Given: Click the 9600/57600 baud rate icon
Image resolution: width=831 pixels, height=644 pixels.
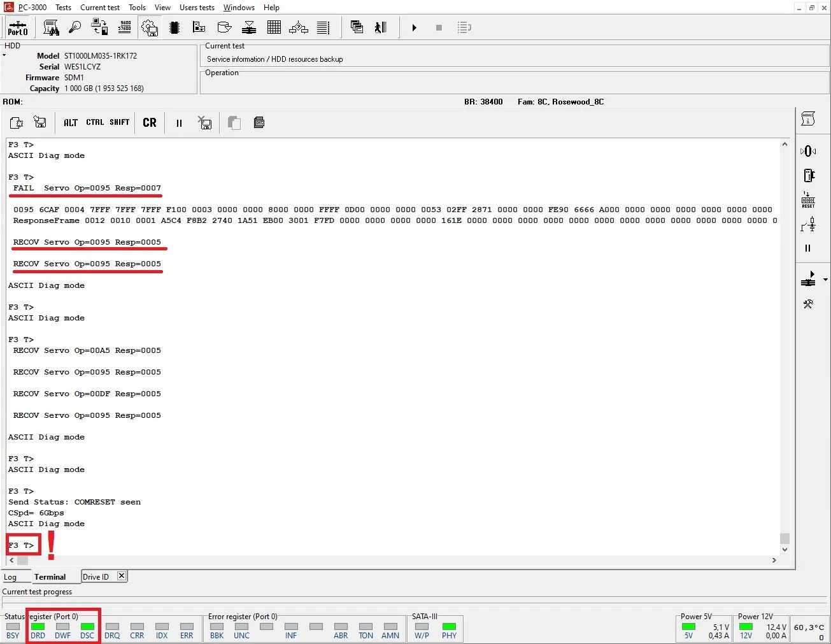Looking at the screenshot, I should tap(125, 27).
